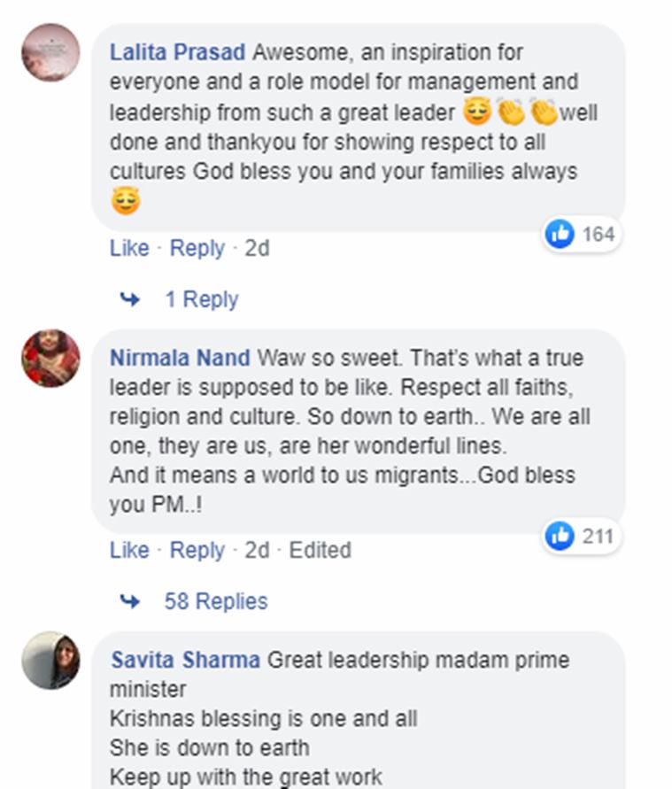Click the reply arrow icon beside 1 Reply
Viewport: 672px width, 789px height.
[x=130, y=300]
